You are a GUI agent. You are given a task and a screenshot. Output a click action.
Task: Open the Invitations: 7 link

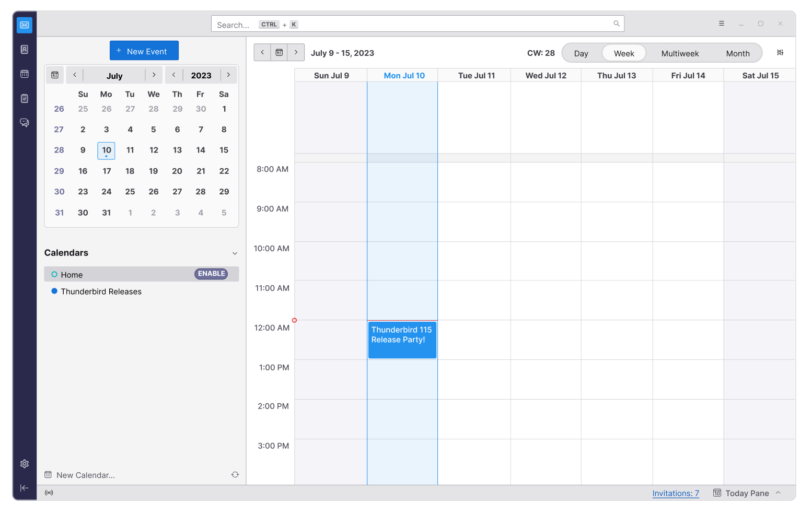(x=675, y=493)
